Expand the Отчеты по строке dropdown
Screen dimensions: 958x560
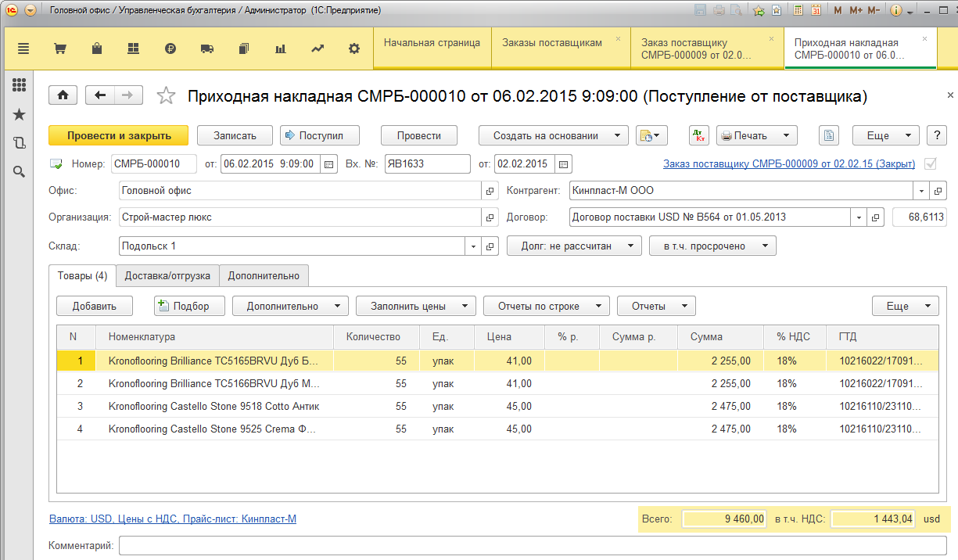(546, 306)
